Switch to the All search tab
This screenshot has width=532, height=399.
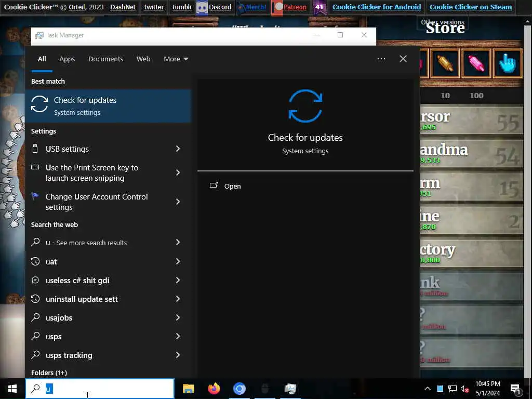pos(42,59)
